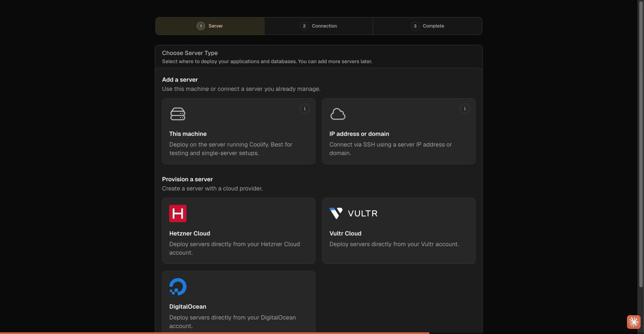Image resolution: width=644 pixels, height=334 pixels.
Task: Go to the Complete step tab
Action: point(428,26)
